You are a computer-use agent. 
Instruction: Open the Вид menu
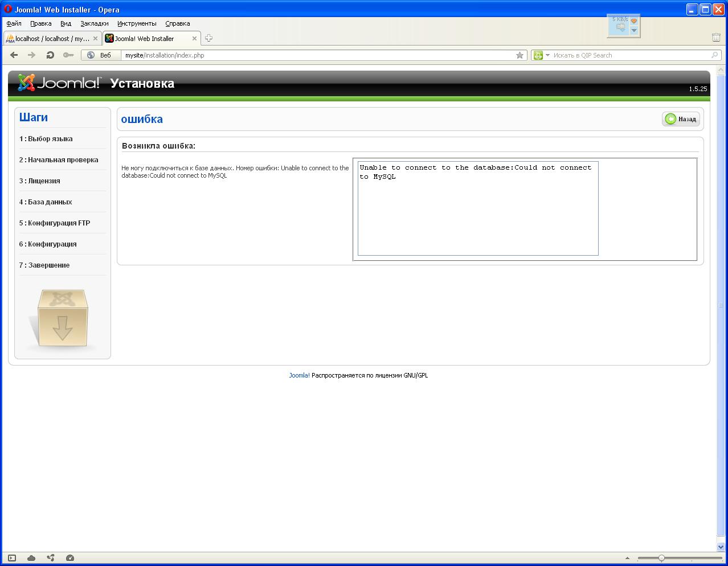[66, 23]
